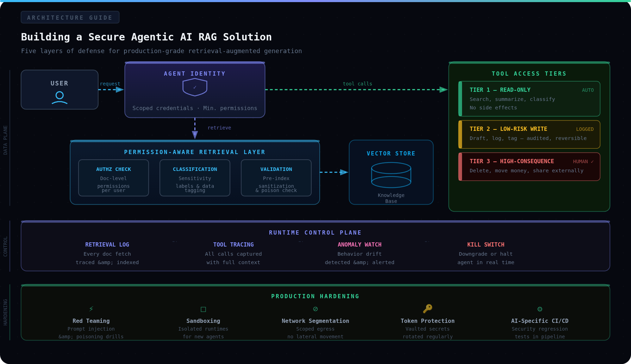Click 'Every doc fetch' description text
The image size is (631, 364).
107,254
